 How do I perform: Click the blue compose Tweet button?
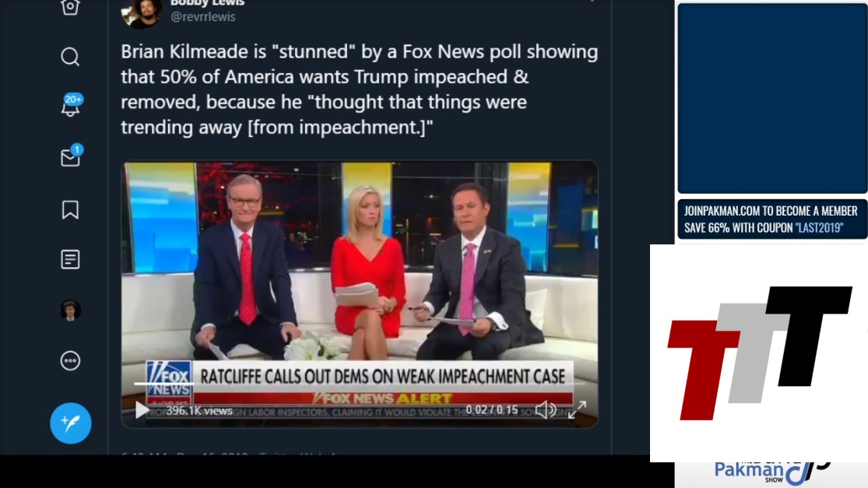(x=70, y=423)
